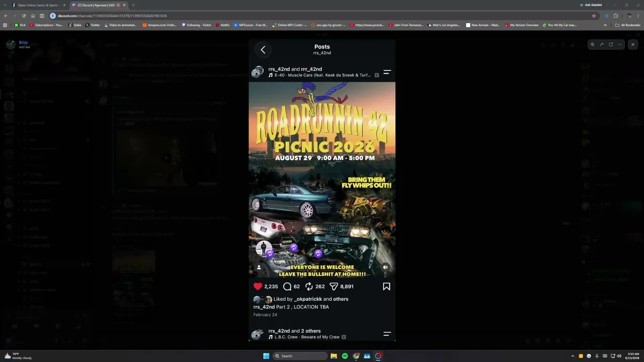
Task: View rrs_42nd and 2 others collaborators
Action: [294, 331]
